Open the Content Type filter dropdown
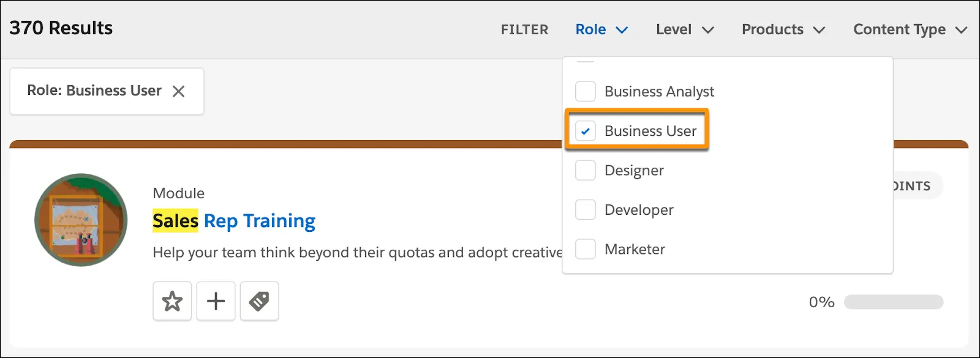The image size is (980, 358). [x=909, y=29]
